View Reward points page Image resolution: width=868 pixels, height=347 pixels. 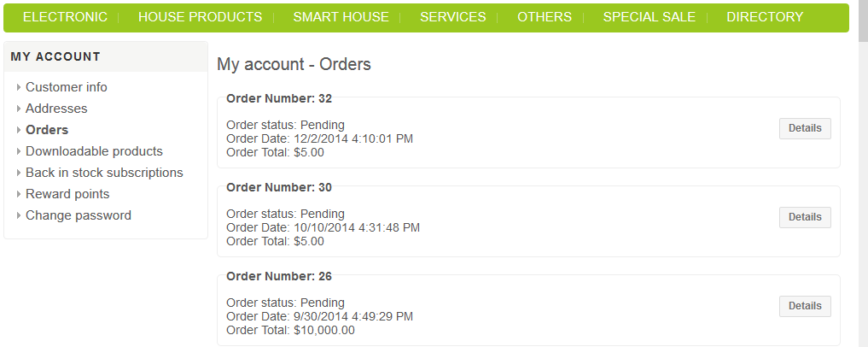pyautogui.click(x=67, y=194)
